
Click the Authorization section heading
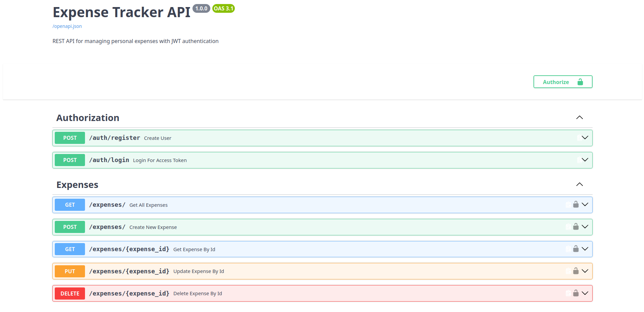(88, 118)
